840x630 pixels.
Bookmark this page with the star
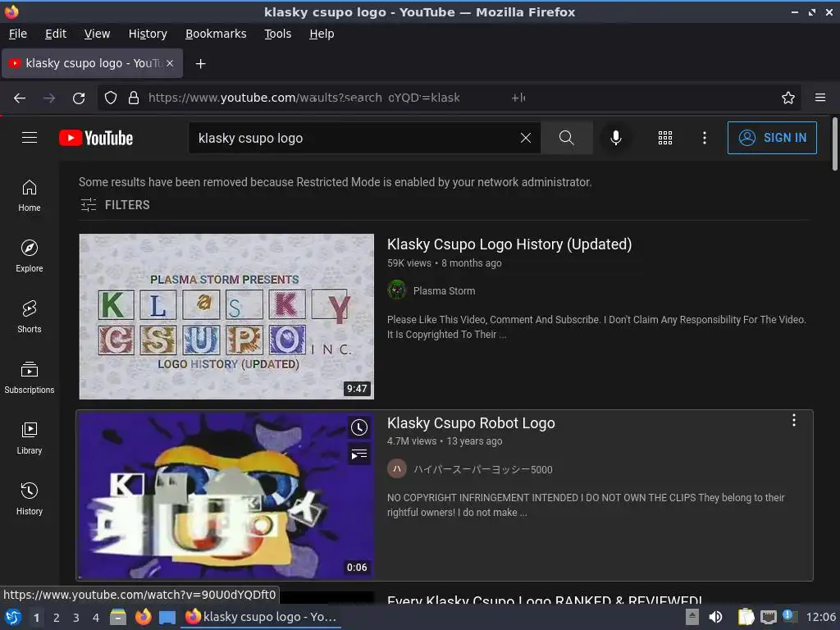click(788, 98)
